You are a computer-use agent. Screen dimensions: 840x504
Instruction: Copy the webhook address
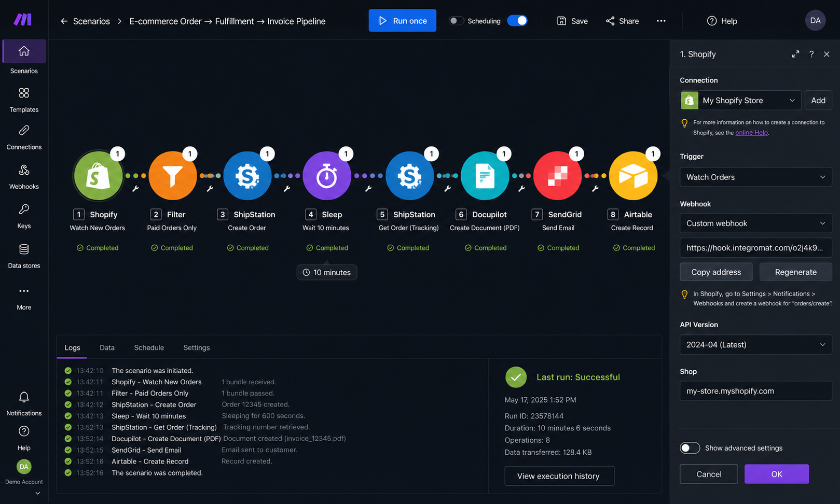[x=716, y=272]
